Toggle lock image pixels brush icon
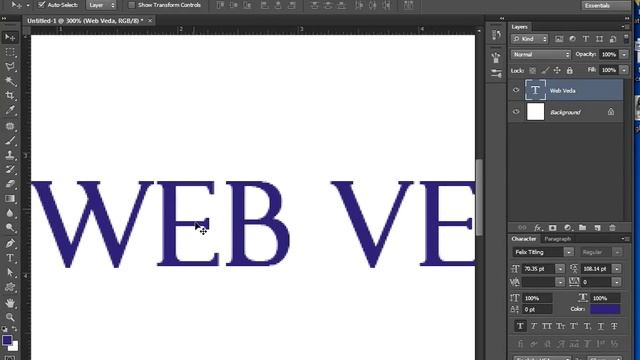The height and width of the screenshot is (360, 640). (x=545, y=71)
